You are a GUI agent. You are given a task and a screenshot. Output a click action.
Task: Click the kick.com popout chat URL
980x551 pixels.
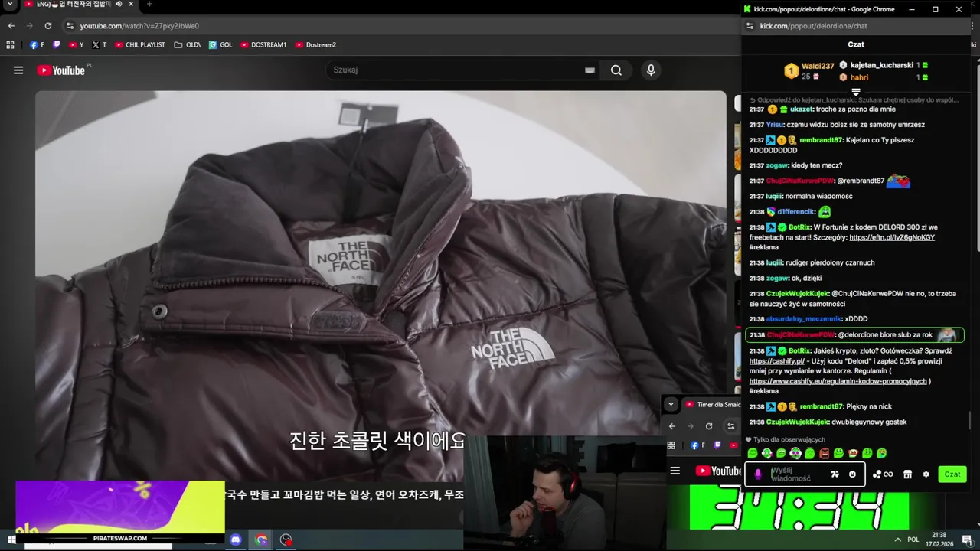point(813,26)
